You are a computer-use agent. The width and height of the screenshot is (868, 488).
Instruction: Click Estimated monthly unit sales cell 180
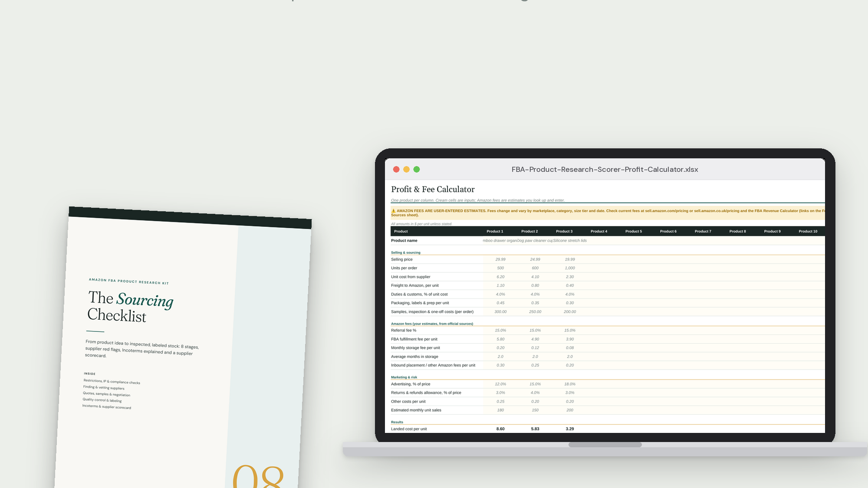tap(500, 410)
